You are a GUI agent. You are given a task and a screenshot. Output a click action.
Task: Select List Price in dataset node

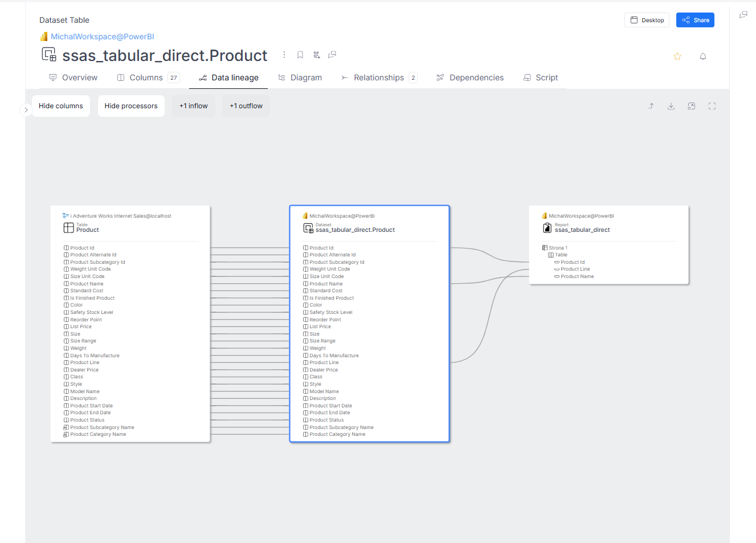point(320,326)
